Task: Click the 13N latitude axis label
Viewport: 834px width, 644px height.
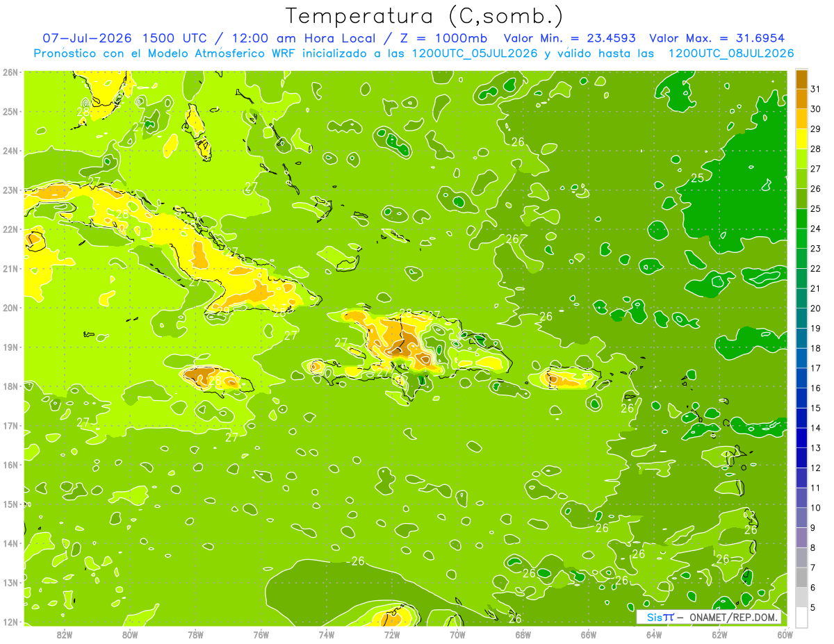Action: (10, 582)
